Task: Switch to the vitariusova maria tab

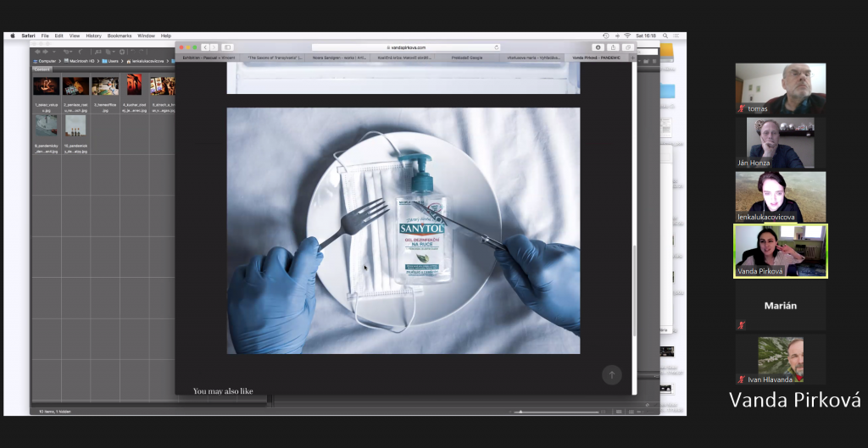Action: [x=531, y=58]
